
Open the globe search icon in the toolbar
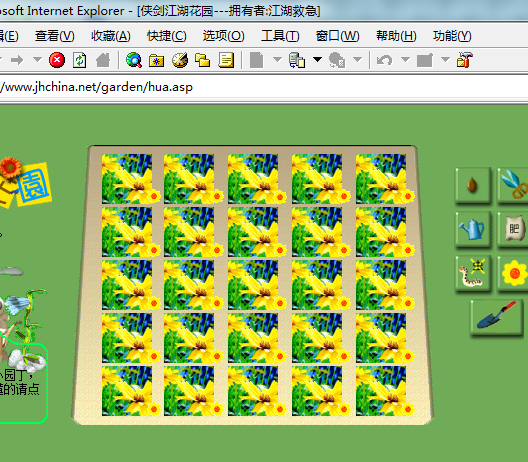click(x=134, y=60)
